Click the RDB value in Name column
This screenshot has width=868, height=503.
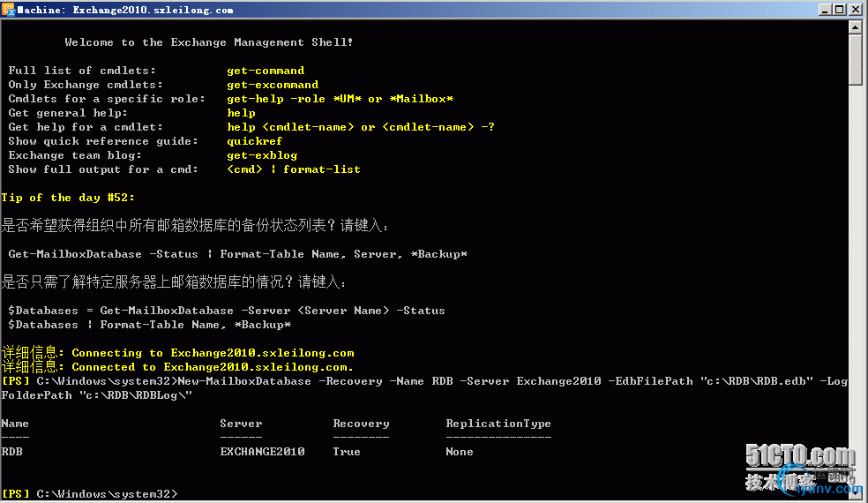click(12, 452)
